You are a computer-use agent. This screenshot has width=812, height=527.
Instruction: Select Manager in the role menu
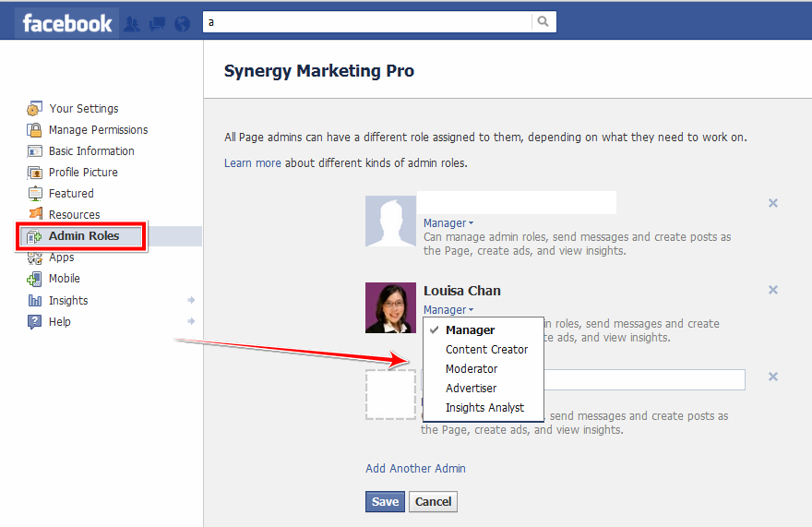(484, 330)
